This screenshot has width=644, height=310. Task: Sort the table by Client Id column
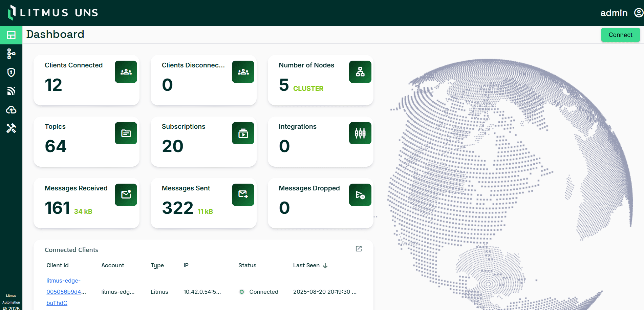point(57,265)
